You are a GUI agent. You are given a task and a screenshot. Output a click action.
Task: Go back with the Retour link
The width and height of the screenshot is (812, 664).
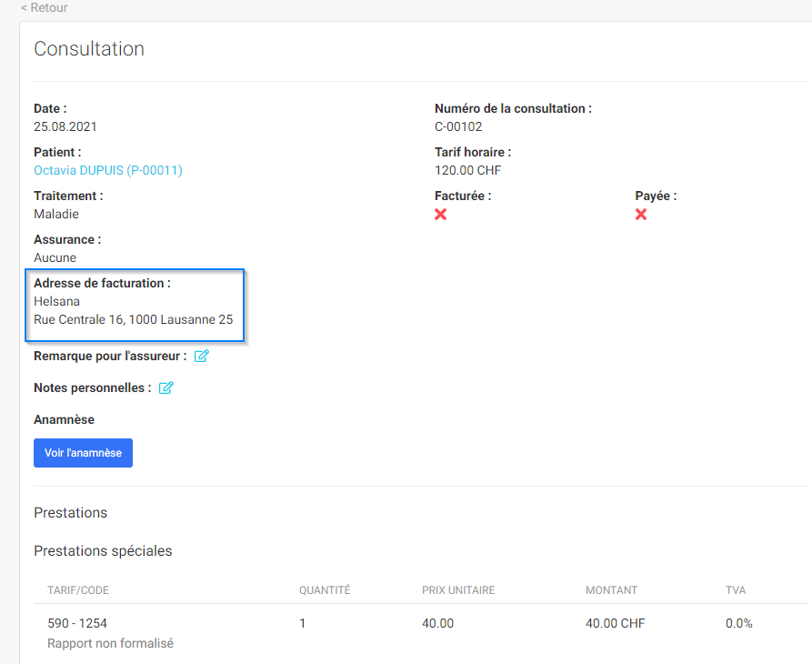(x=45, y=8)
